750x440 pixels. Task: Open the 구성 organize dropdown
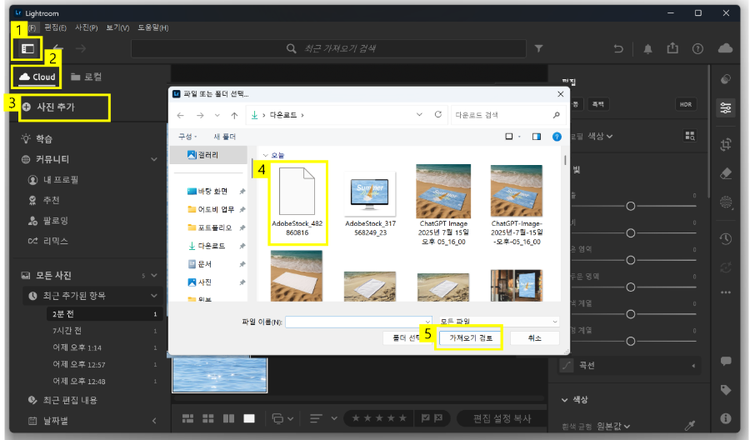click(188, 137)
